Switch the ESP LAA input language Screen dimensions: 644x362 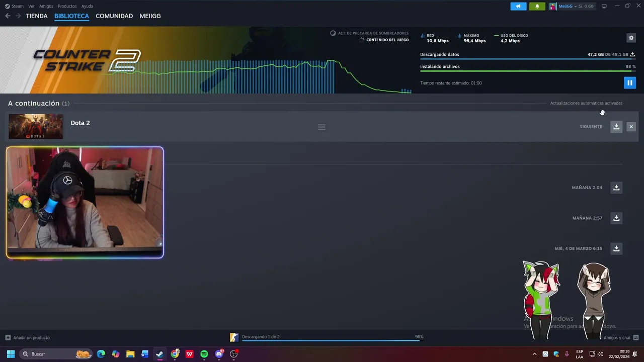(580, 354)
